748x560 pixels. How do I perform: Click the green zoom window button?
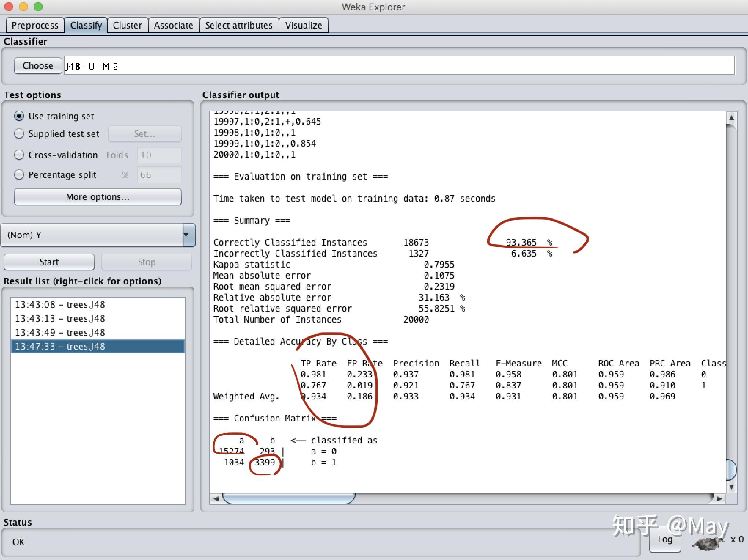pyautogui.click(x=38, y=7)
